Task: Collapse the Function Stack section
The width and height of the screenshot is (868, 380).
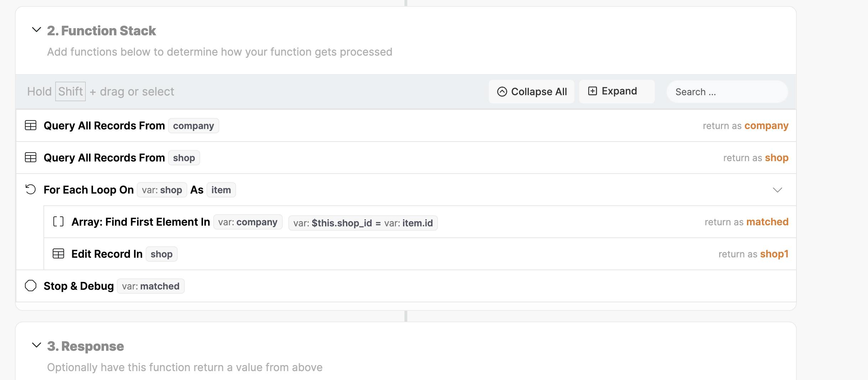Action: point(36,30)
